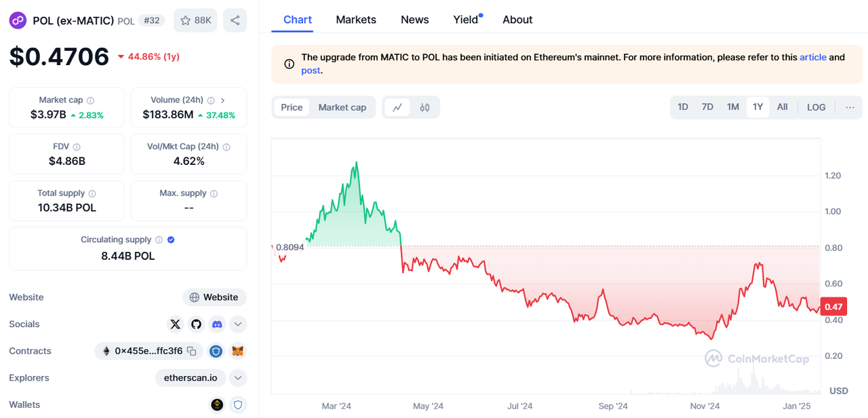
Task: Set chart range to 1M
Action: 733,107
